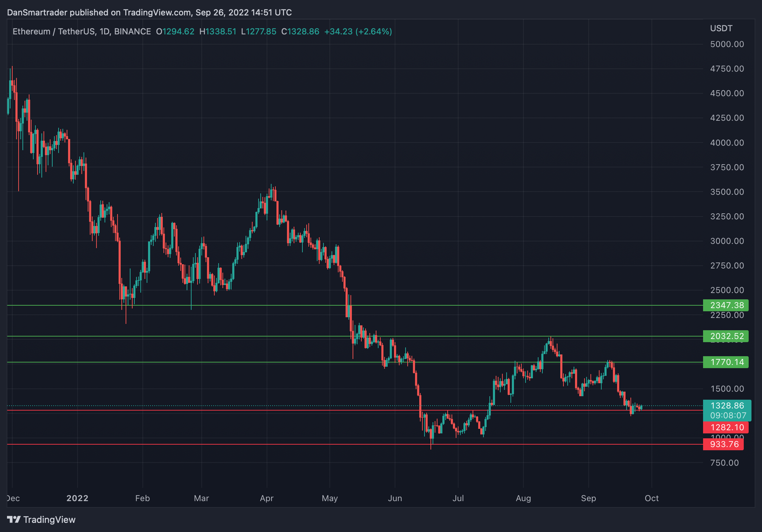
Task: Click the 2032.52 green price label
Action: [x=726, y=336]
